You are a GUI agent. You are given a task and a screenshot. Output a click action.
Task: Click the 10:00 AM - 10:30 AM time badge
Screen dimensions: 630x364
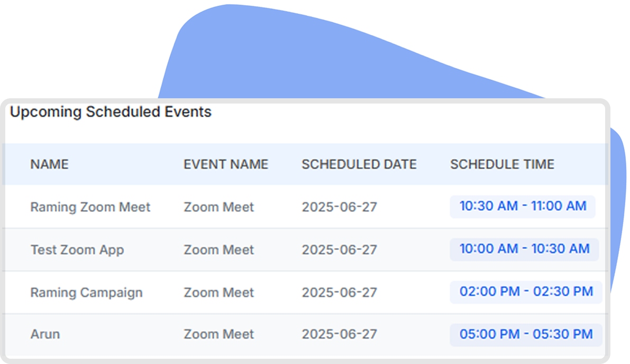(524, 249)
